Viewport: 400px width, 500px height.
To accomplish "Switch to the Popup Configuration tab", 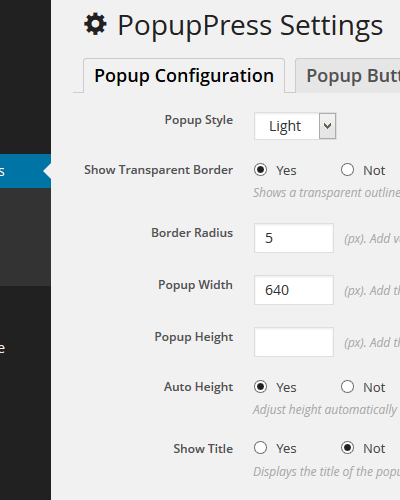I will [x=184, y=76].
